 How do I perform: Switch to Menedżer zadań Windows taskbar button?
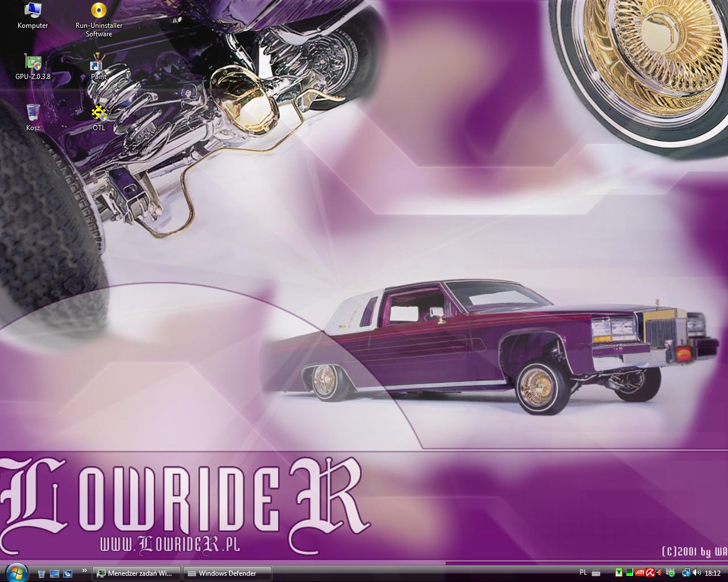136,573
